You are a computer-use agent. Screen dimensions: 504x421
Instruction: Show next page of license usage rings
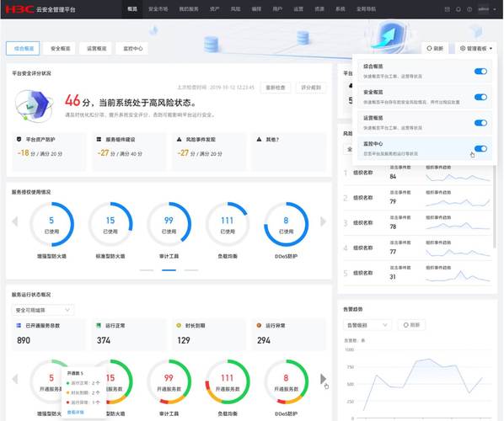coord(323,221)
